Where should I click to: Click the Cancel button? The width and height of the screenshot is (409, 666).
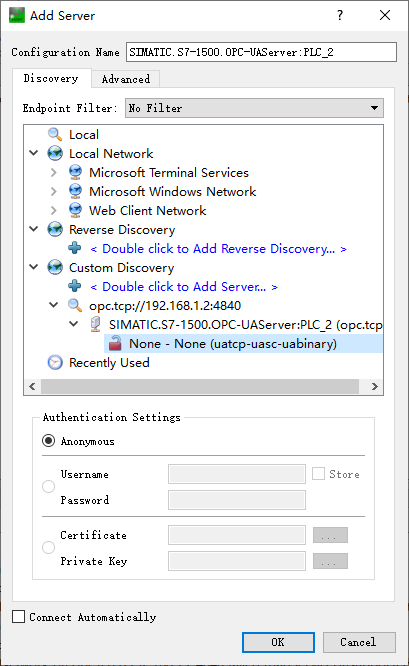(x=359, y=642)
